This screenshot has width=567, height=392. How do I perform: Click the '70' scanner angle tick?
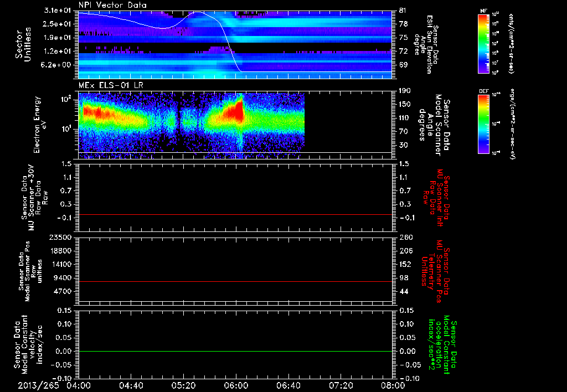click(x=403, y=132)
